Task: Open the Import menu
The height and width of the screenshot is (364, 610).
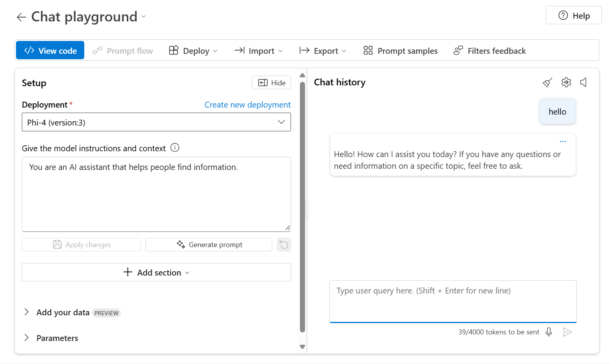Action: pyautogui.click(x=259, y=51)
